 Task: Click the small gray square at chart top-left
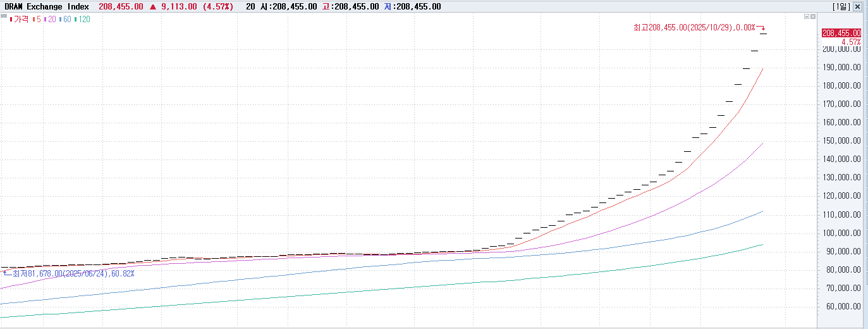click(x=4, y=15)
